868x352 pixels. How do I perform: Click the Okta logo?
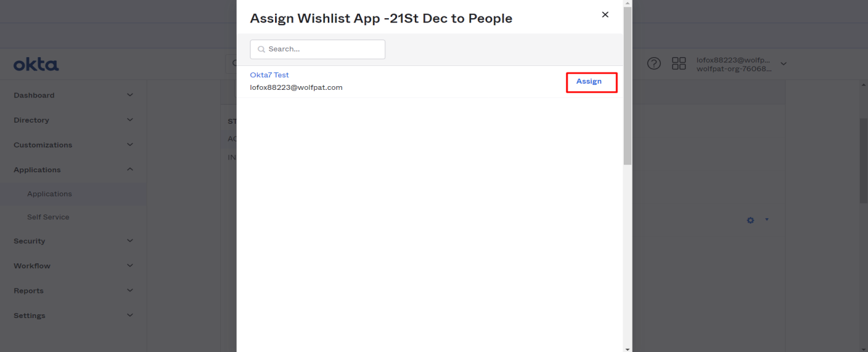pyautogui.click(x=36, y=64)
